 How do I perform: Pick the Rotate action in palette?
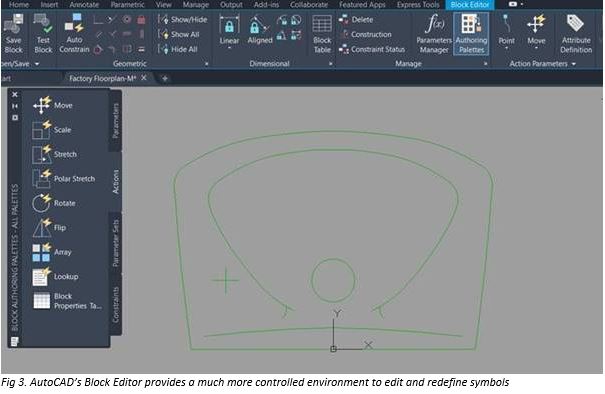[x=54, y=203]
